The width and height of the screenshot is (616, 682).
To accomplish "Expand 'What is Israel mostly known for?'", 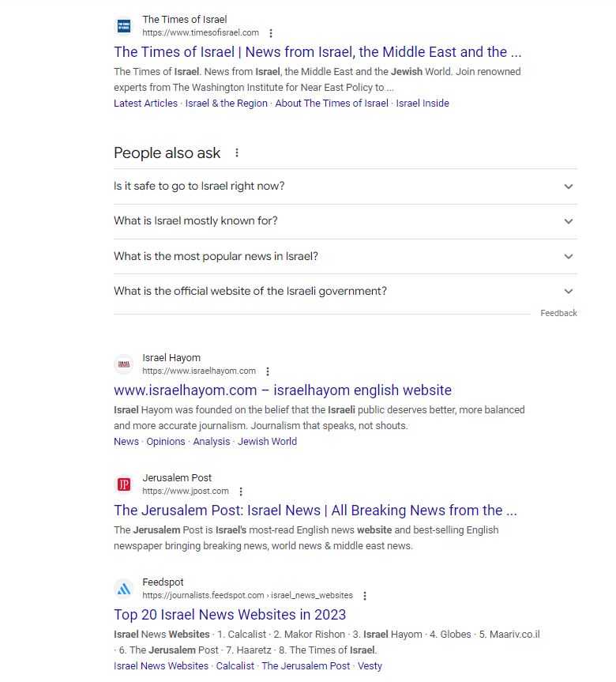I will tap(567, 221).
